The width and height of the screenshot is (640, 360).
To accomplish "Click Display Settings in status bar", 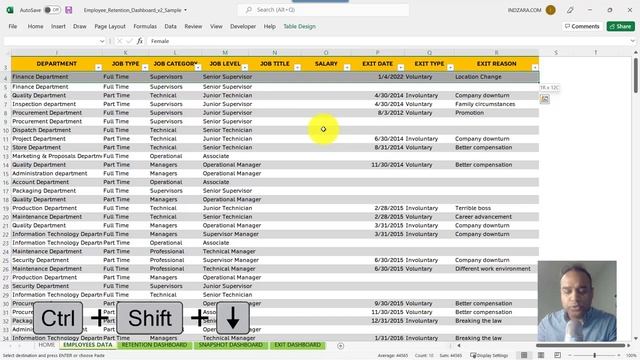I will (488, 356).
